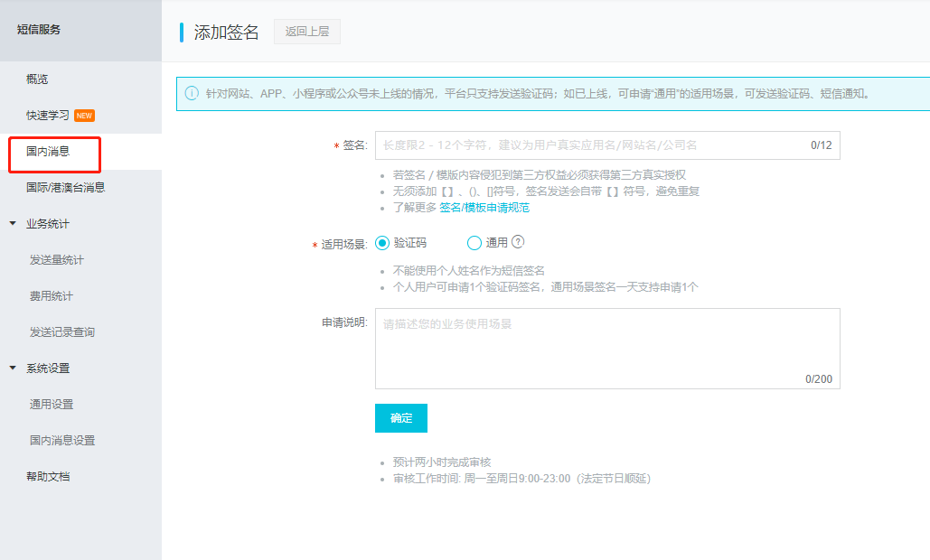Viewport: 930px width, 560px height.
Task: Collapse the 业务统计 section arrow
Action: click(13, 223)
